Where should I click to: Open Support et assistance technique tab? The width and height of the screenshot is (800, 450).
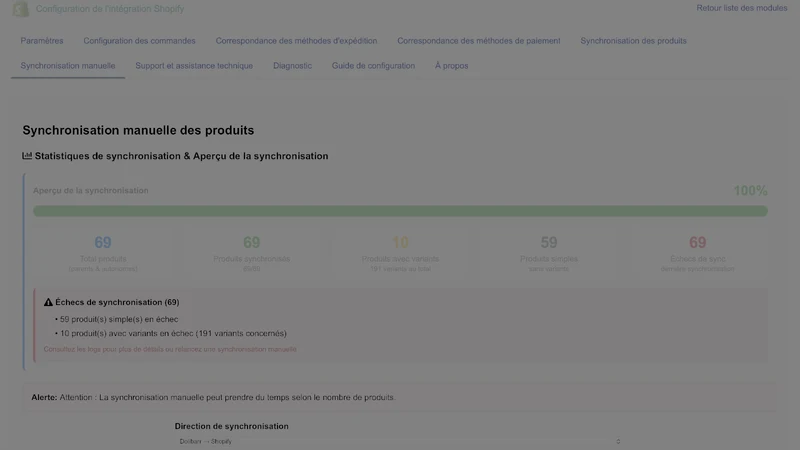coord(194,66)
